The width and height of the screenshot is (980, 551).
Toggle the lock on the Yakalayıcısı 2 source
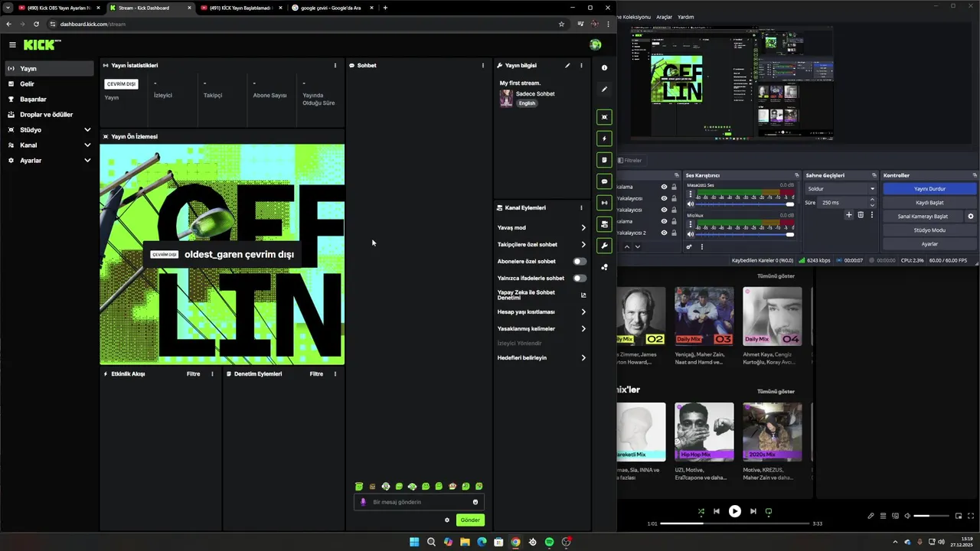(674, 233)
